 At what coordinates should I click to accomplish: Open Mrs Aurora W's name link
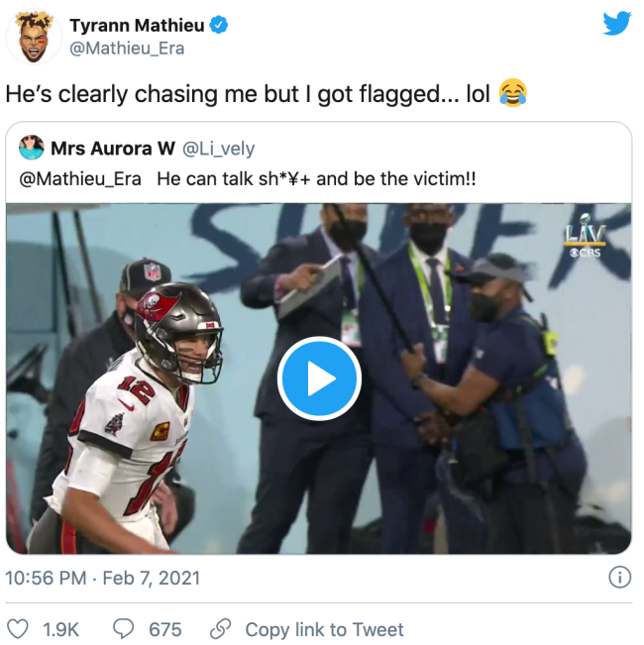click(113, 149)
